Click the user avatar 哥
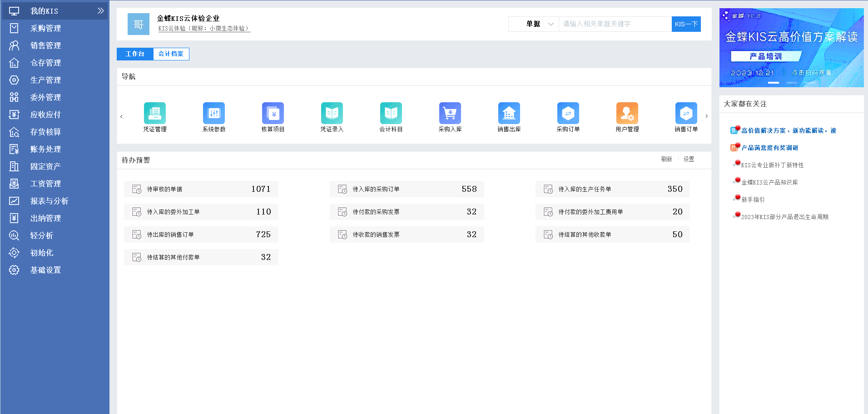 (x=139, y=24)
